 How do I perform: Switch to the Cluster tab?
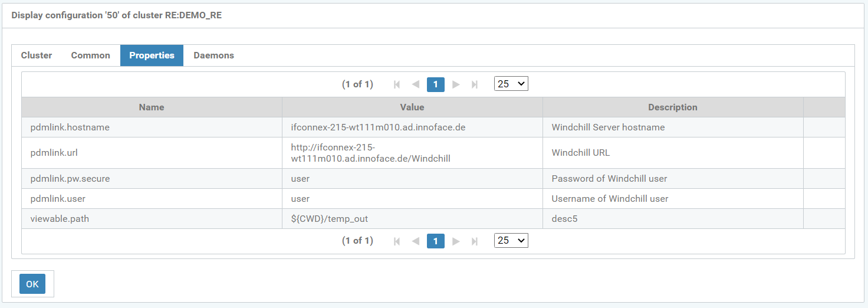[x=37, y=55]
